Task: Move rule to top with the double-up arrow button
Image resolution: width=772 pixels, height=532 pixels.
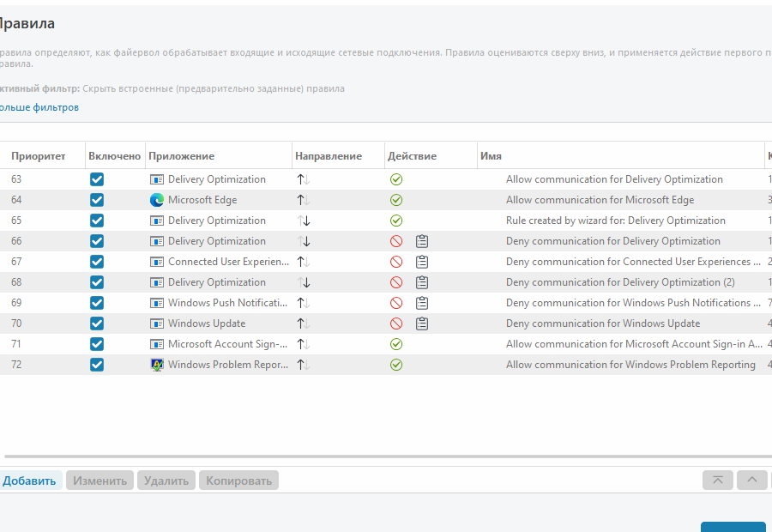Action: tap(718, 480)
